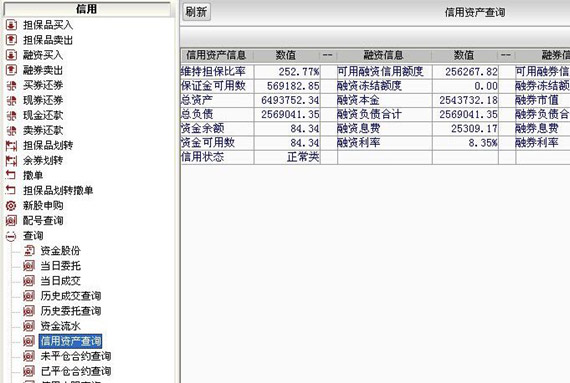Select 资金股份 under 查询
The image size is (570, 383).
click(x=60, y=250)
